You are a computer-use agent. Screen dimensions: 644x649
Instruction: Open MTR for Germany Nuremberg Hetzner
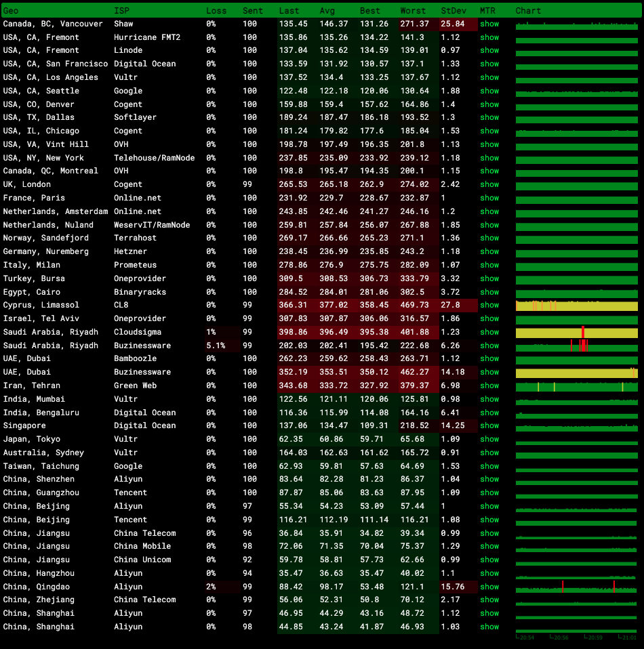[489, 251]
